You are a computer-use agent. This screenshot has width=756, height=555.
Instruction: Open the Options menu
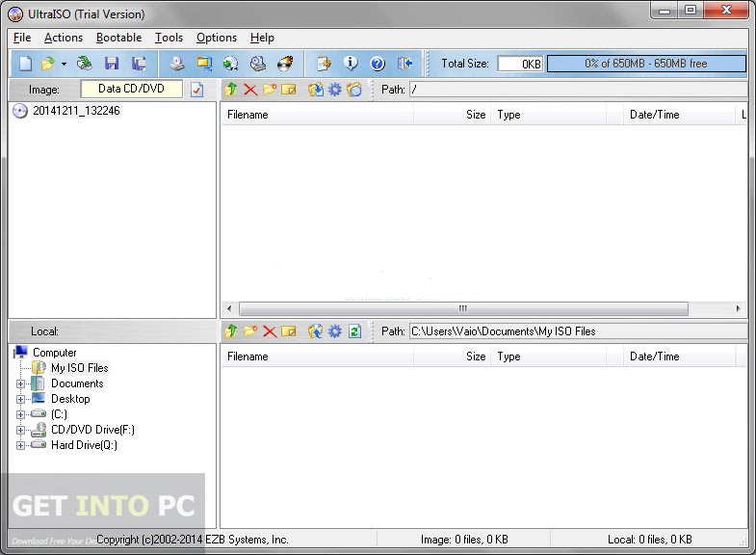tap(217, 38)
